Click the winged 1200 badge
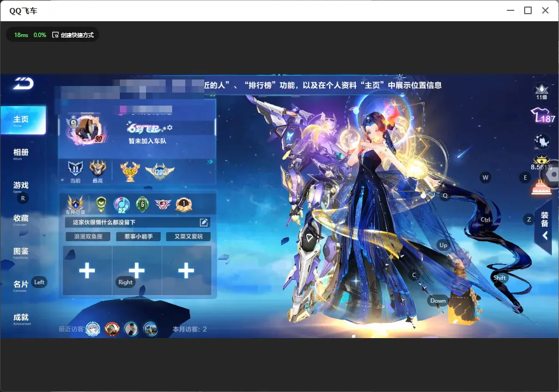Screen dimensions: 559x392 160,171
